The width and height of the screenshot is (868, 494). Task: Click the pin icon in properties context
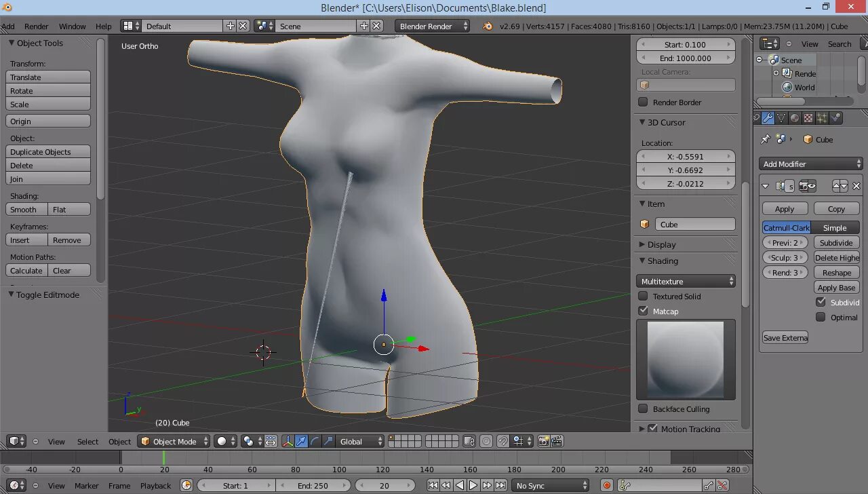coord(766,139)
